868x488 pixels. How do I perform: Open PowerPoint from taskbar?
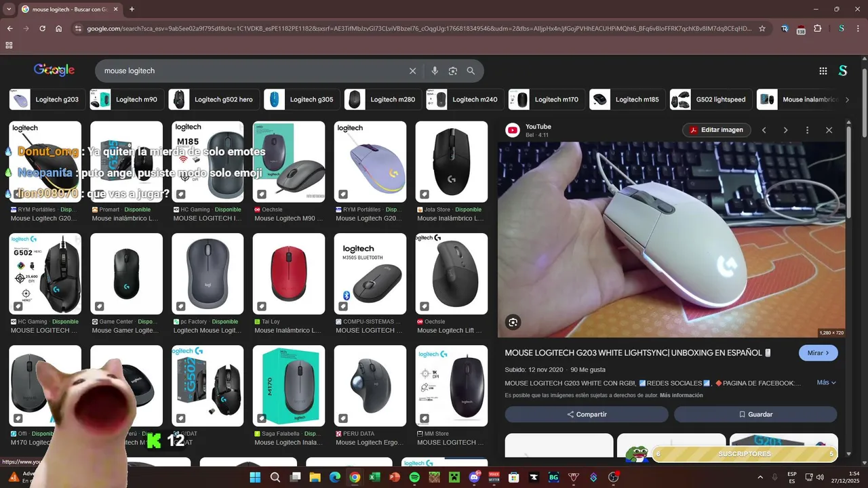[395, 477]
